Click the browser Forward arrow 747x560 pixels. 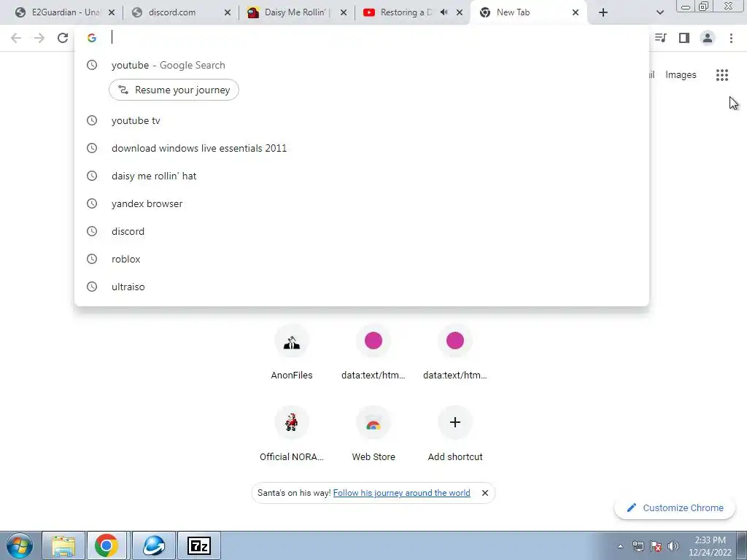(x=39, y=38)
